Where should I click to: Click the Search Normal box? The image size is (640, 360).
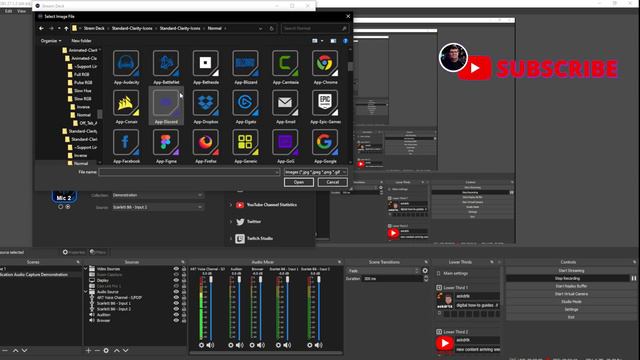314,29
